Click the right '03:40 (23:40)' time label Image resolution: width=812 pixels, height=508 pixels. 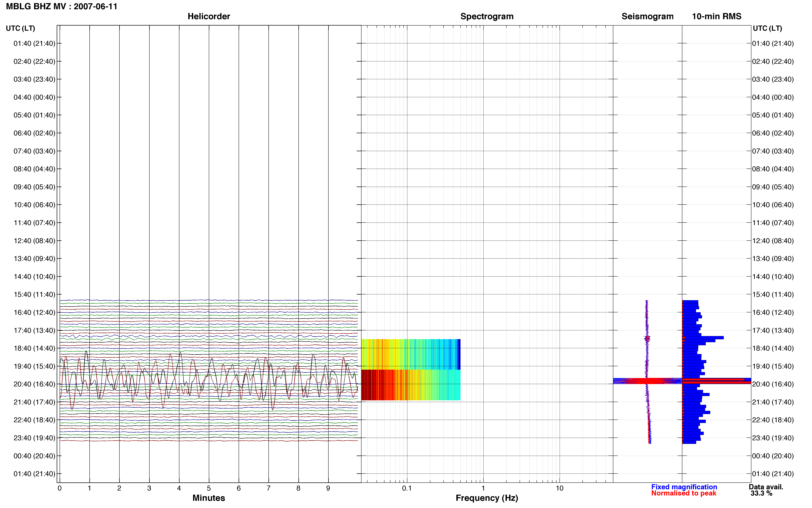pyautogui.click(x=773, y=79)
